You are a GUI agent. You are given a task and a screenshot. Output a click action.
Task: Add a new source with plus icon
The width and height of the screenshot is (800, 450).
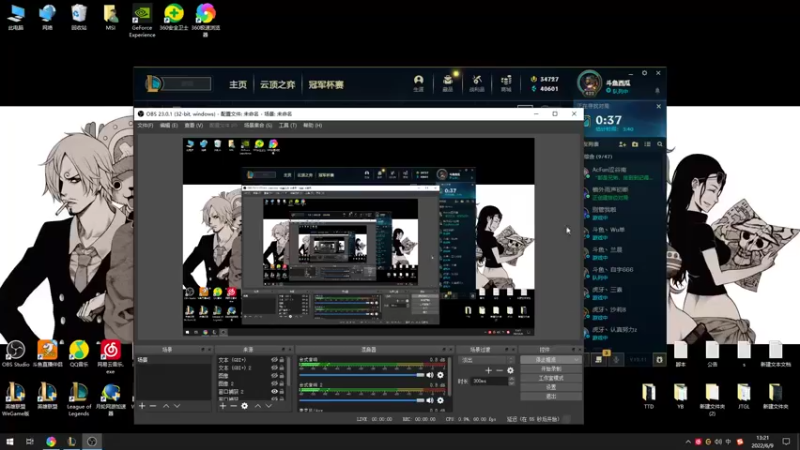point(222,406)
